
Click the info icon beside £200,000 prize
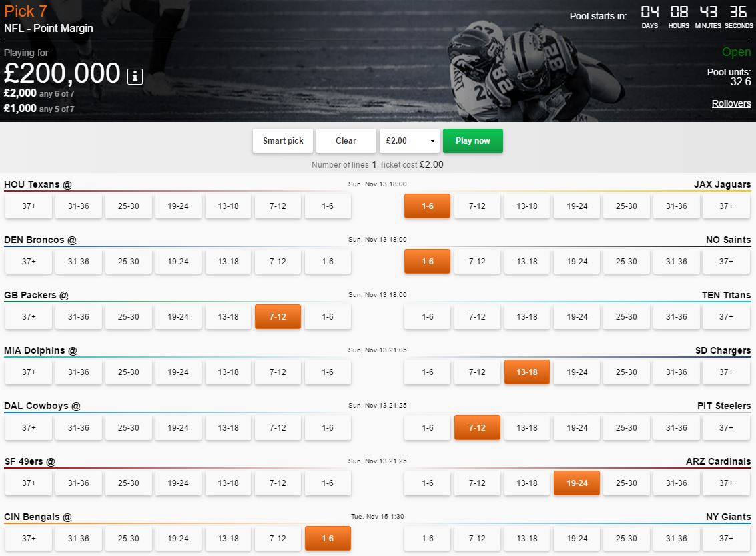point(135,76)
